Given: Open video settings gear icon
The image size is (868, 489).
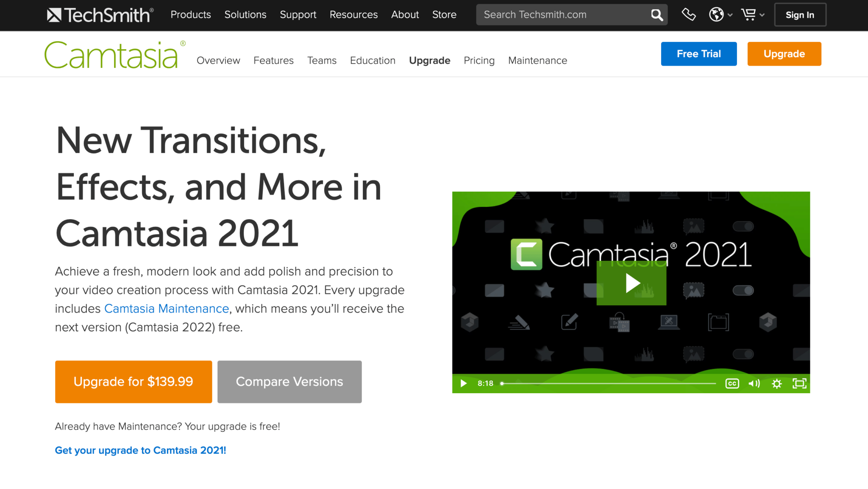Looking at the screenshot, I should coord(776,384).
